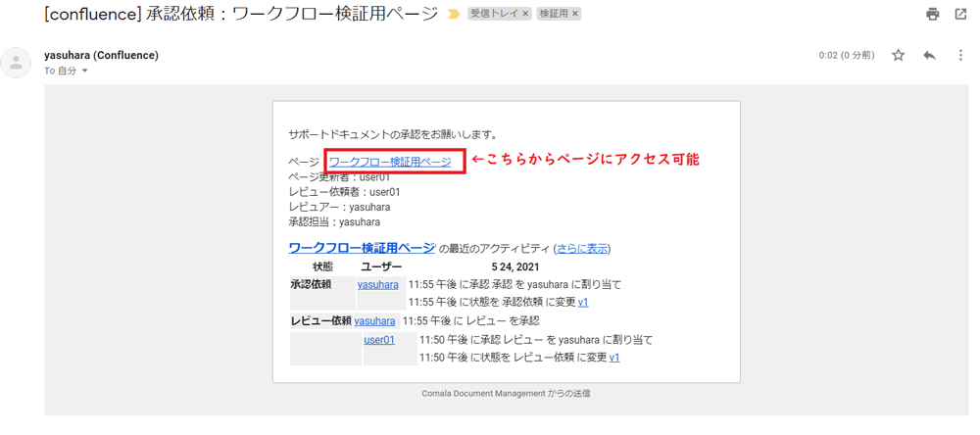Expand recipient details next to To 自分
The image size is (980, 435).
(x=84, y=72)
